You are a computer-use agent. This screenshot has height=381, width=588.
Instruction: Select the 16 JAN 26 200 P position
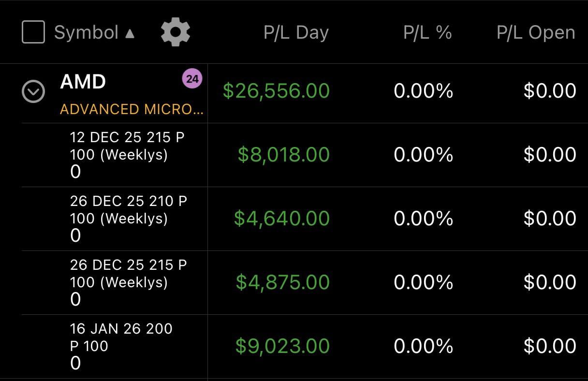[x=121, y=337]
